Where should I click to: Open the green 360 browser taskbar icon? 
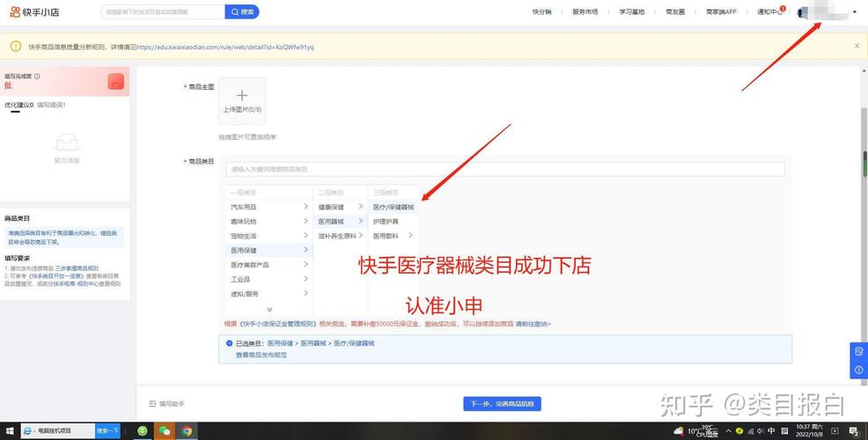(143, 430)
